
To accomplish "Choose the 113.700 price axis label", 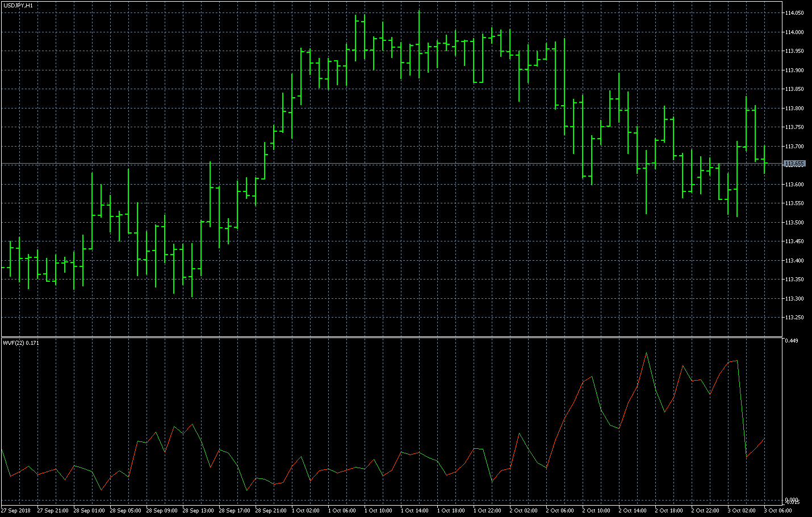I will coord(794,147).
